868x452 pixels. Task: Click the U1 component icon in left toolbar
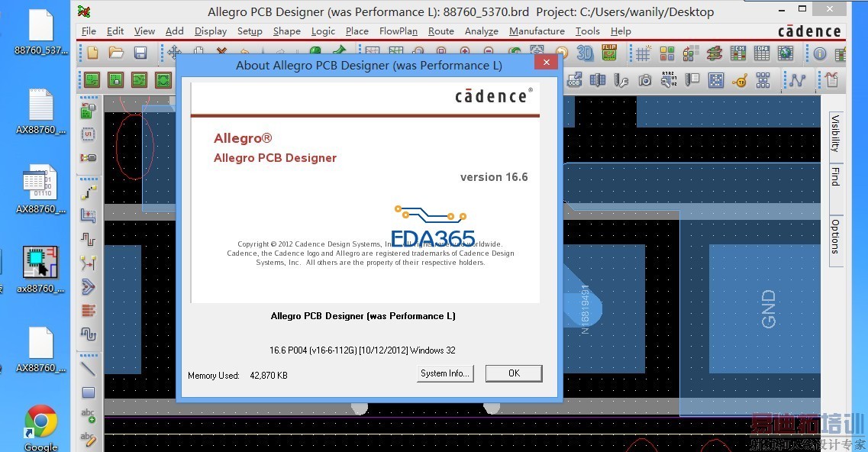pyautogui.click(x=88, y=134)
